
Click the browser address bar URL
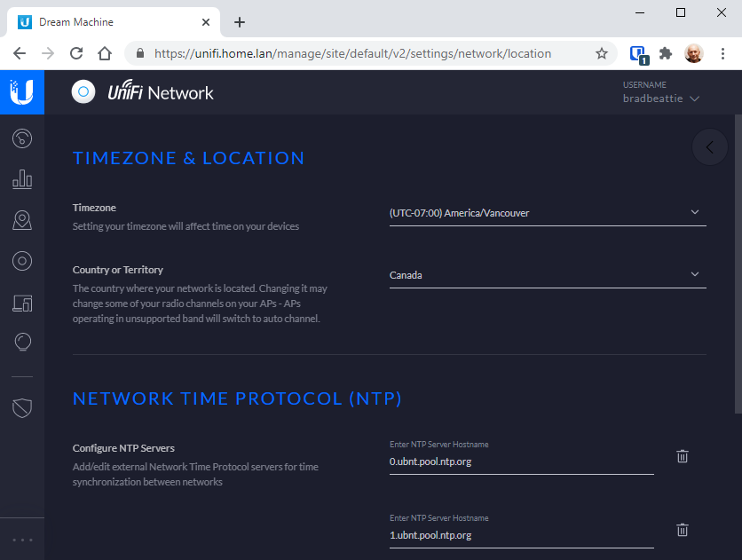[352, 53]
